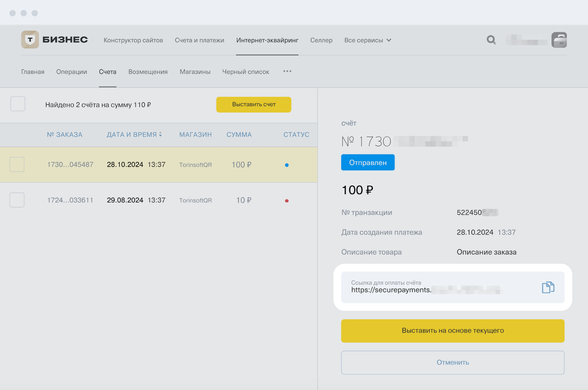Switch to the Возмещения tab

pos(148,71)
